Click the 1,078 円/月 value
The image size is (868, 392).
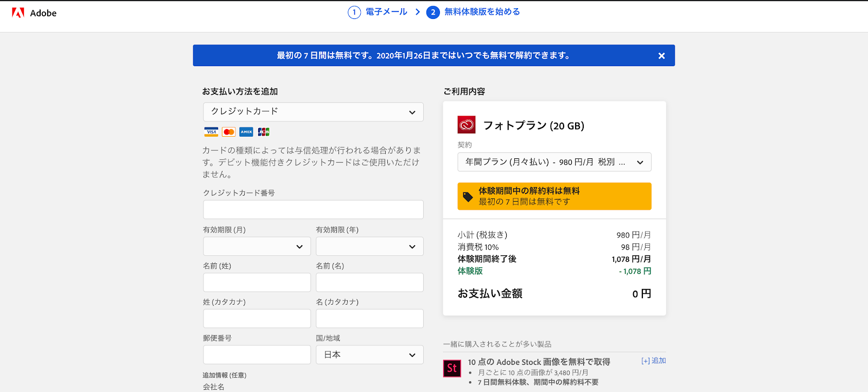pyautogui.click(x=631, y=259)
